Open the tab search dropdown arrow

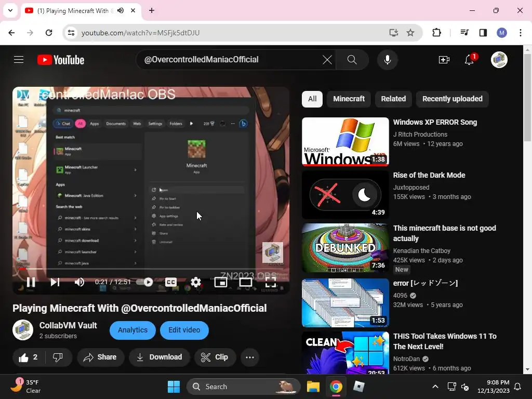coord(10,10)
